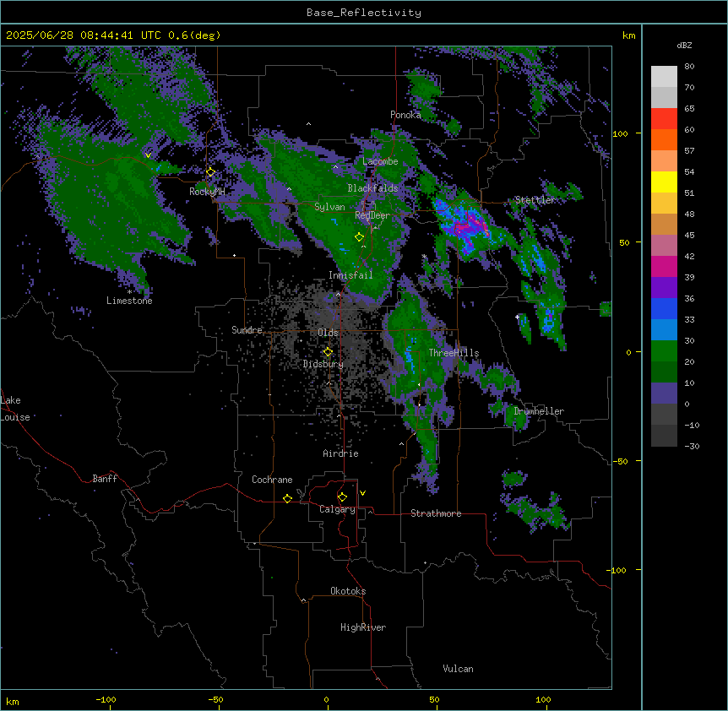
Task: Click the Calgary city label
Action: [337, 509]
